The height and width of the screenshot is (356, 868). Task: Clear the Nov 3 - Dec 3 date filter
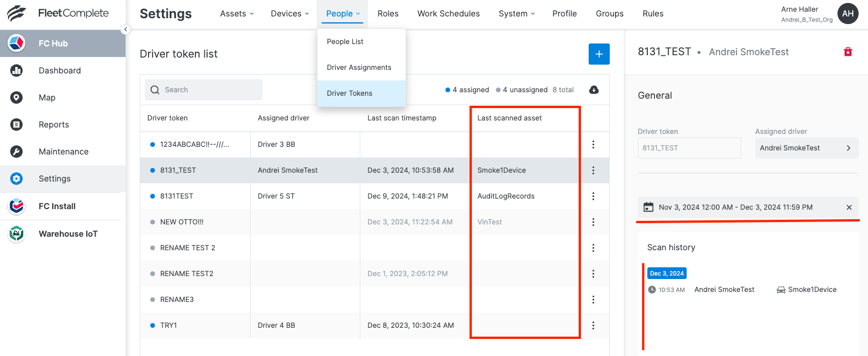click(x=849, y=207)
